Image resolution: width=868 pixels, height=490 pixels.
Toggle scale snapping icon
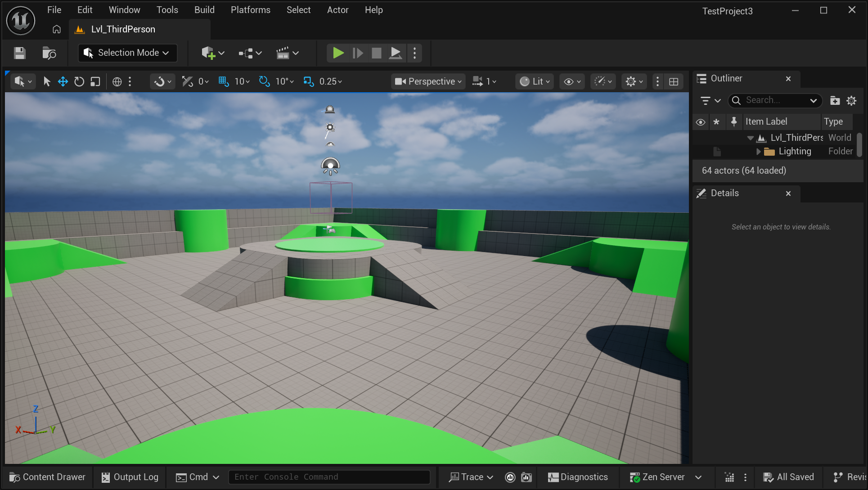pos(308,81)
